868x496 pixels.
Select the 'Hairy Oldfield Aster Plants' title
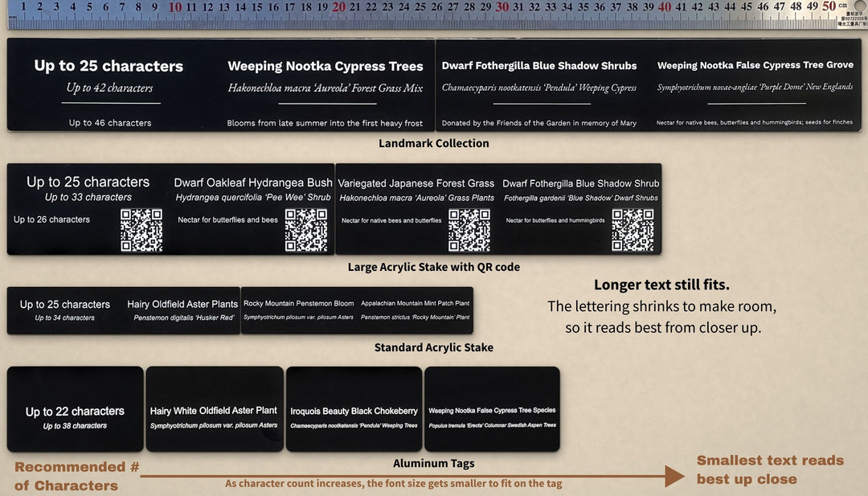[x=182, y=304]
